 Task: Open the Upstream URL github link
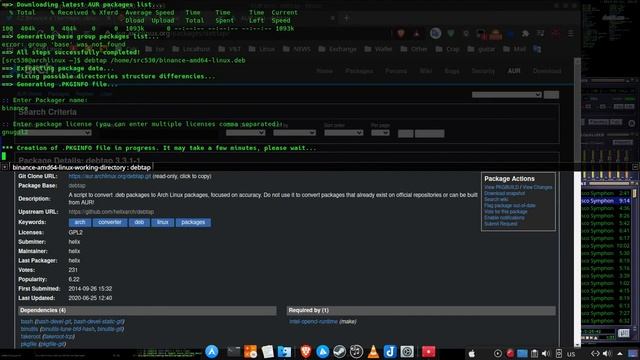[111, 212]
